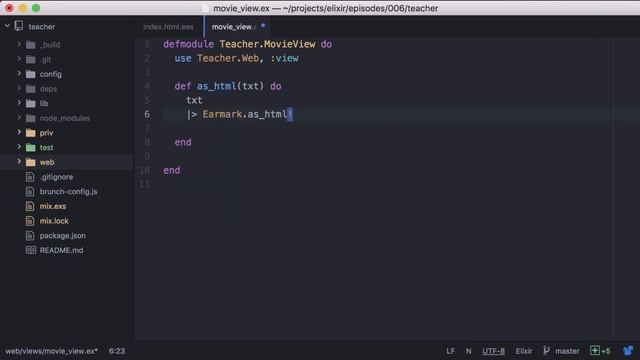The width and height of the screenshot is (640, 360).
Task: Change the LF line ending setting
Action: pyautogui.click(x=450, y=351)
